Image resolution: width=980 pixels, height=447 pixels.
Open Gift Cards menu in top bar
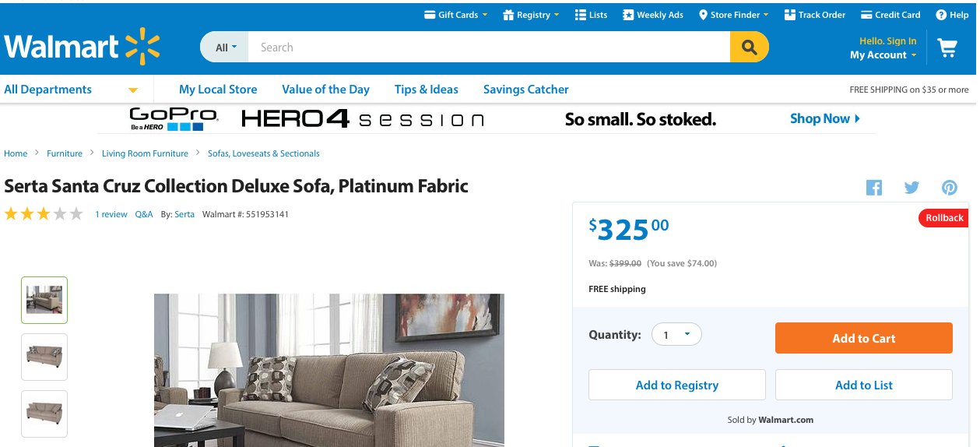(456, 15)
